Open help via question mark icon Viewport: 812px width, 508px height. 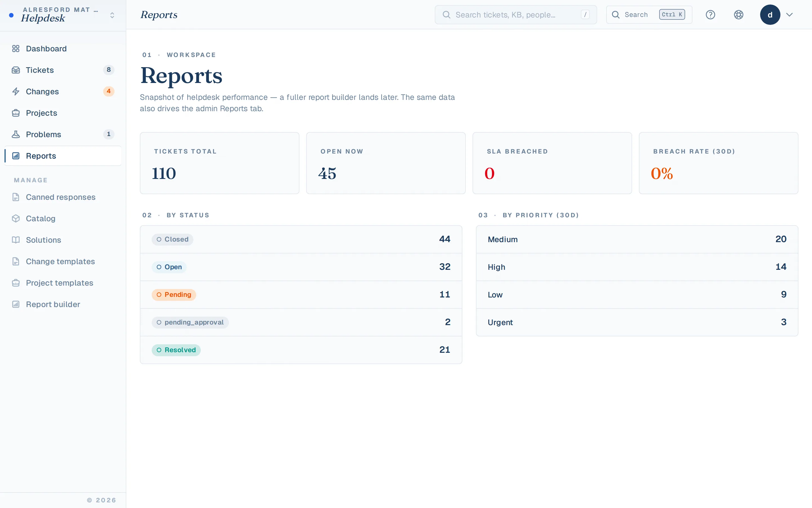(710, 15)
